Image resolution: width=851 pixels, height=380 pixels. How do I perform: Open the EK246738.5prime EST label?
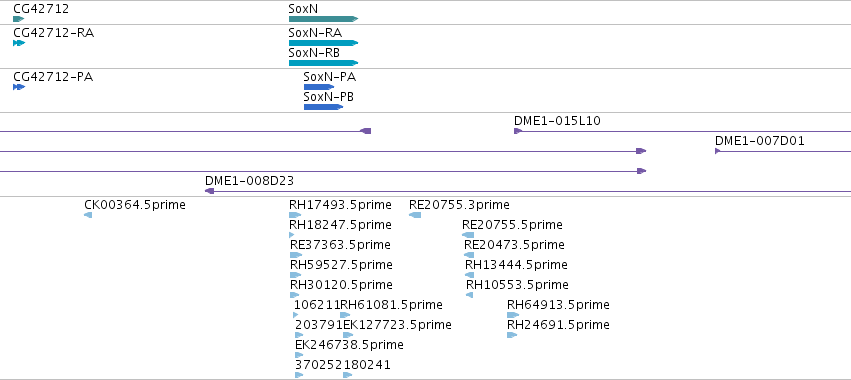pyautogui.click(x=350, y=345)
